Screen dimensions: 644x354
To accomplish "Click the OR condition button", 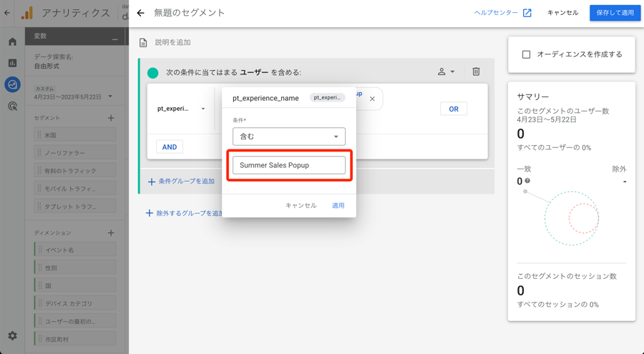I will pos(454,109).
